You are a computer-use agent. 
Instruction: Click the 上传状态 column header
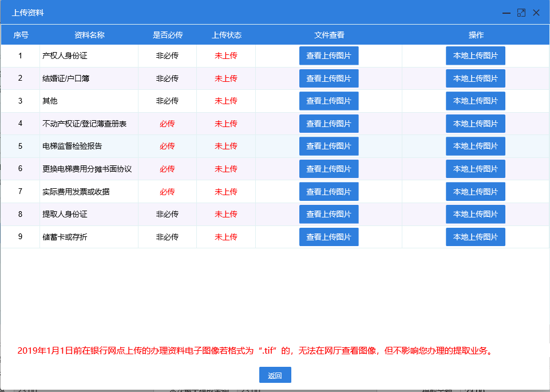pyautogui.click(x=226, y=35)
